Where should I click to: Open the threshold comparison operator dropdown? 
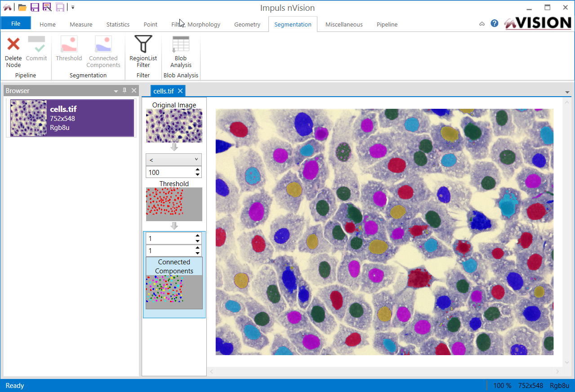pos(174,160)
